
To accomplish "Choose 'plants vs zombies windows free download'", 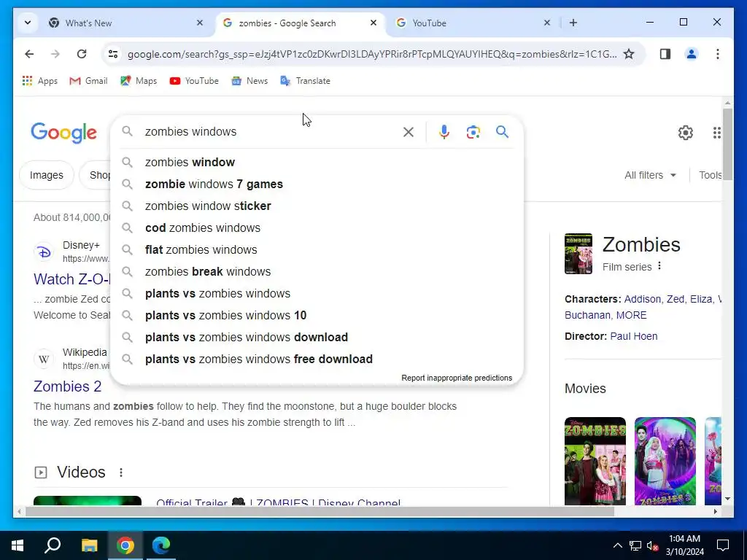I will click(317, 359).
